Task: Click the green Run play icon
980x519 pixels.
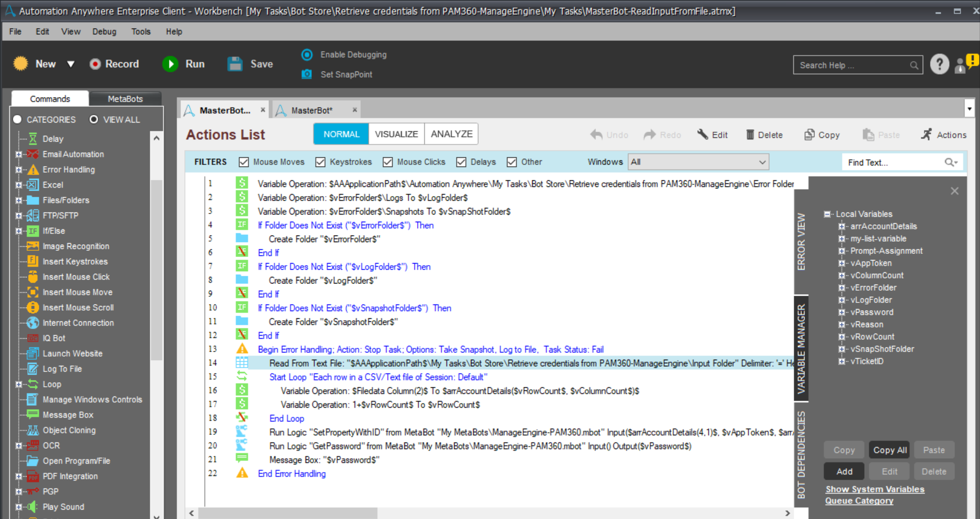Action: coord(170,64)
